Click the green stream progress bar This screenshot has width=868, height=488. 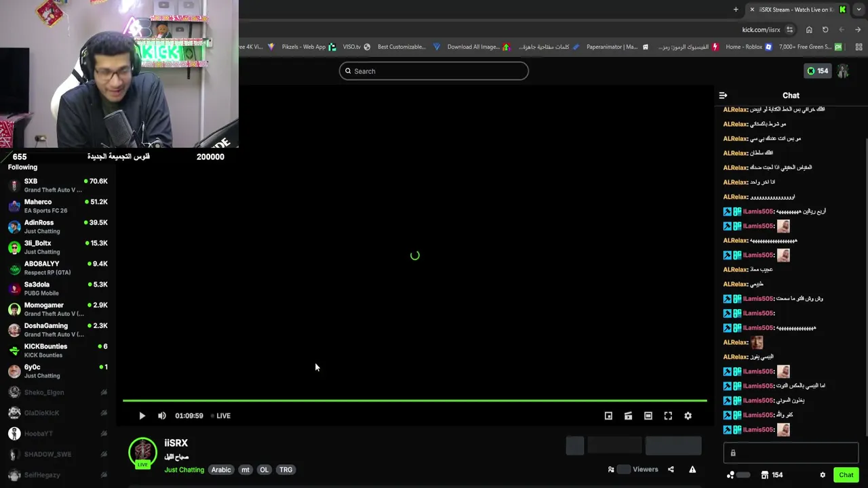(x=414, y=401)
